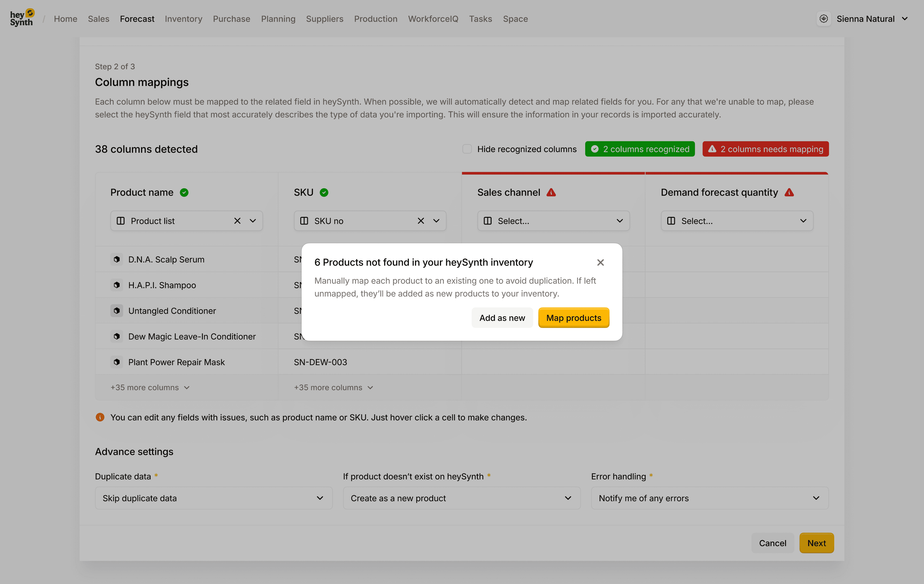This screenshot has height=584, width=924.
Task: Go to the Suppliers menu
Action: click(324, 19)
